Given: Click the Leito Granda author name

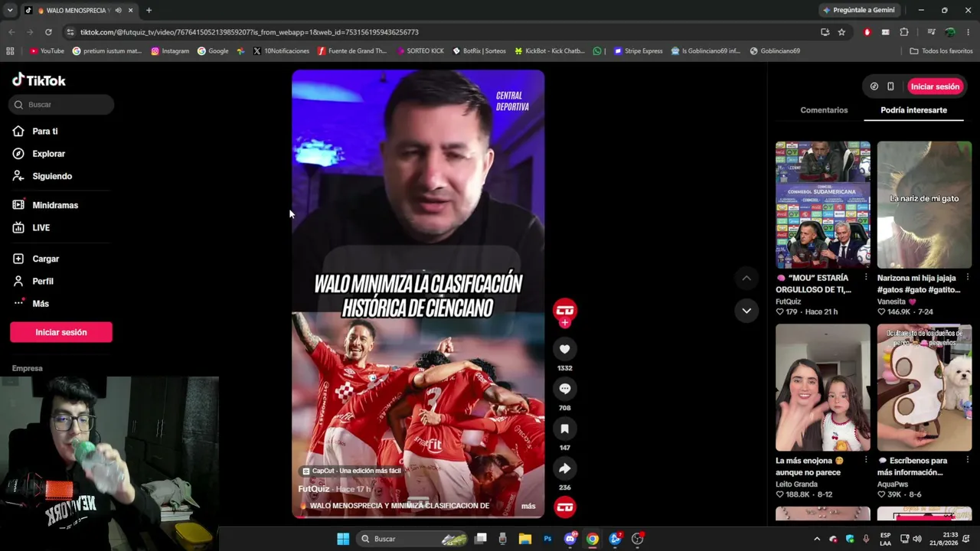Looking at the screenshot, I should click(796, 484).
